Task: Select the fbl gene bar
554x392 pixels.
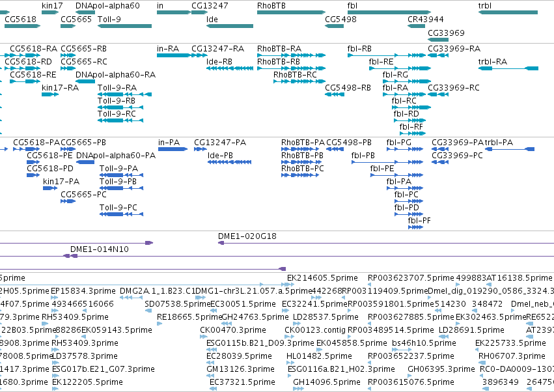Action: click(x=389, y=12)
